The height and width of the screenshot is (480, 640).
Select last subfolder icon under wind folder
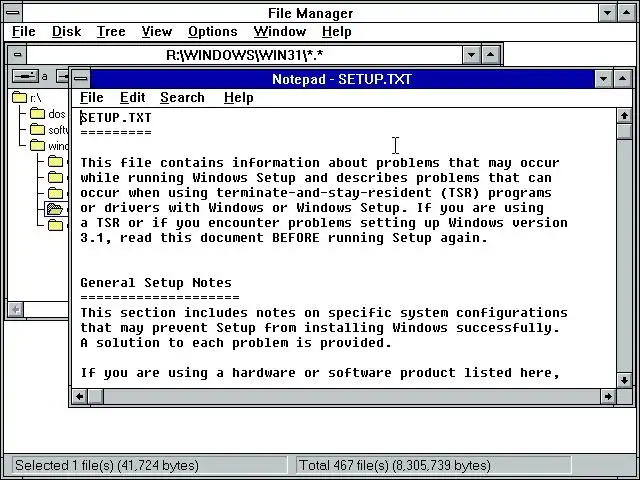coord(56,225)
